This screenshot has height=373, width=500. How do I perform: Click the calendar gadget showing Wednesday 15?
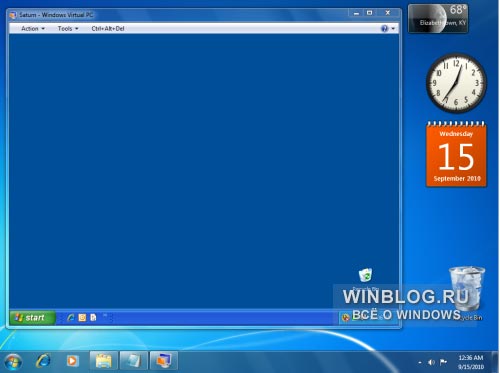pyautogui.click(x=456, y=154)
